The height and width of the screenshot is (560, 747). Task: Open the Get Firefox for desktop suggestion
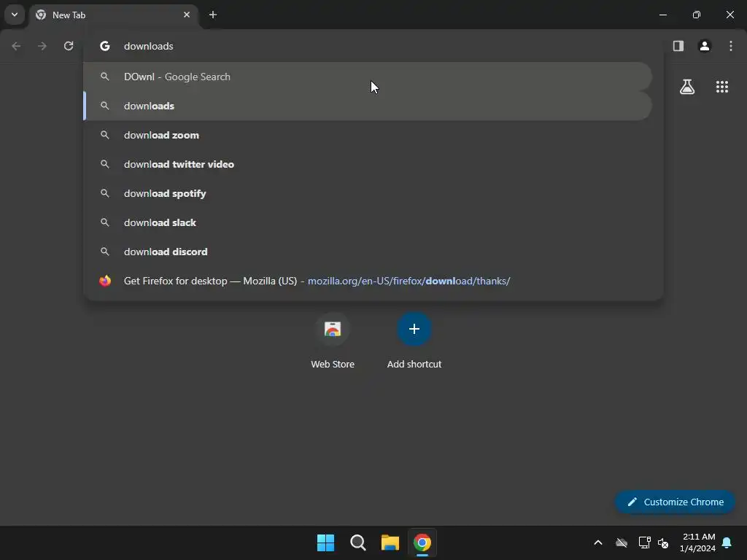[x=368, y=281]
